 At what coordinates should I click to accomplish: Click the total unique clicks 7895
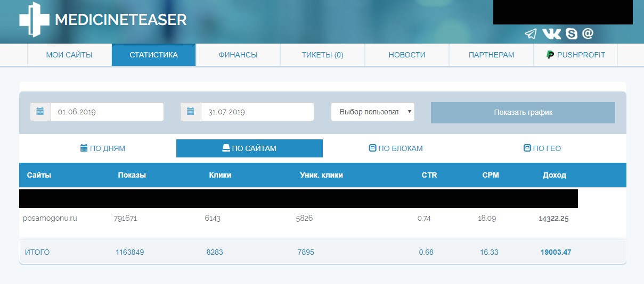[306, 252]
